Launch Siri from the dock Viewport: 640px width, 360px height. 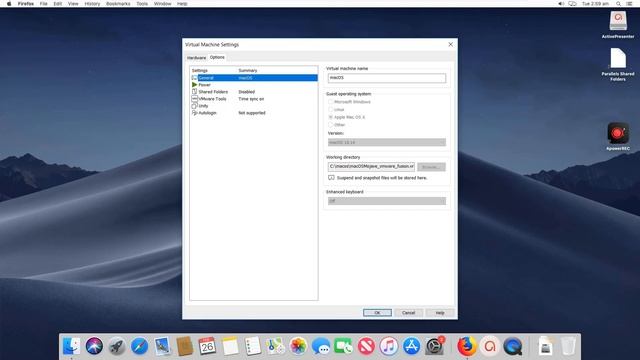[x=94, y=346]
